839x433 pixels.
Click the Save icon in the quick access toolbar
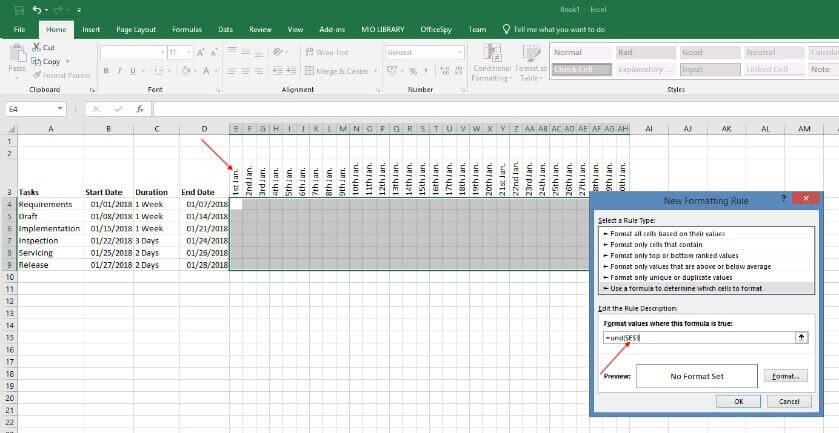18,9
